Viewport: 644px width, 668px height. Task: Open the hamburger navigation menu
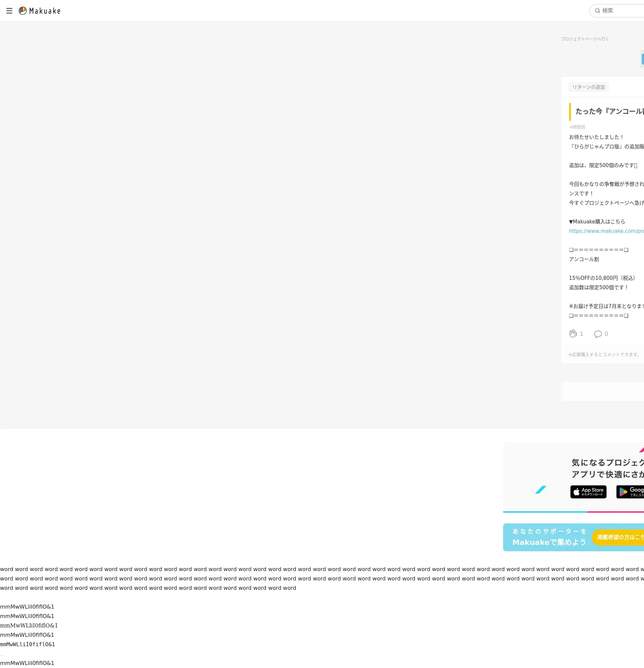click(x=9, y=10)
